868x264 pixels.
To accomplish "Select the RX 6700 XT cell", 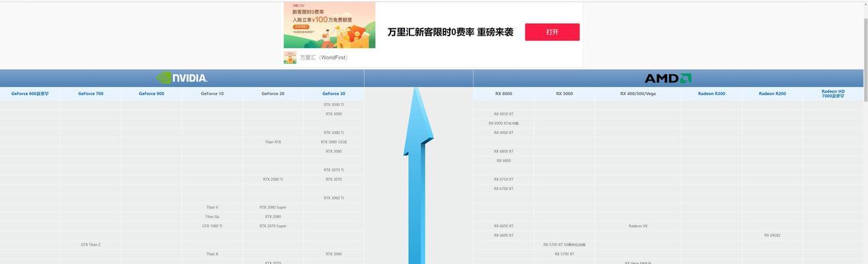I will [503, 189].
